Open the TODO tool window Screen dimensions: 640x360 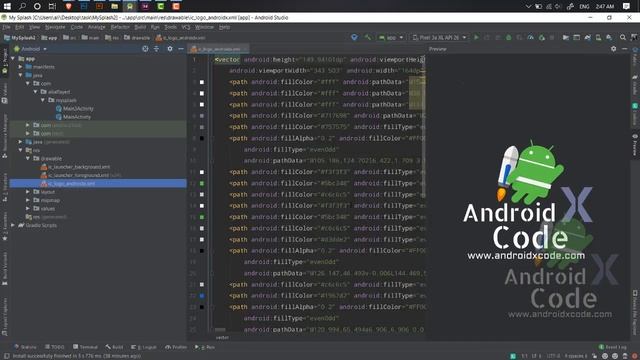pyautogui.click(x=55, y=347)
